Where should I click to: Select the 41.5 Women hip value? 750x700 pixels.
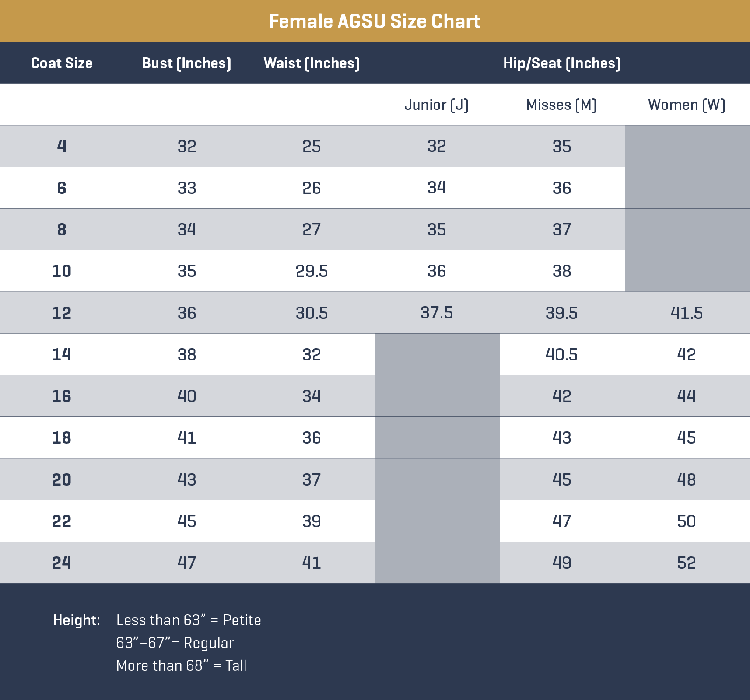687,313
